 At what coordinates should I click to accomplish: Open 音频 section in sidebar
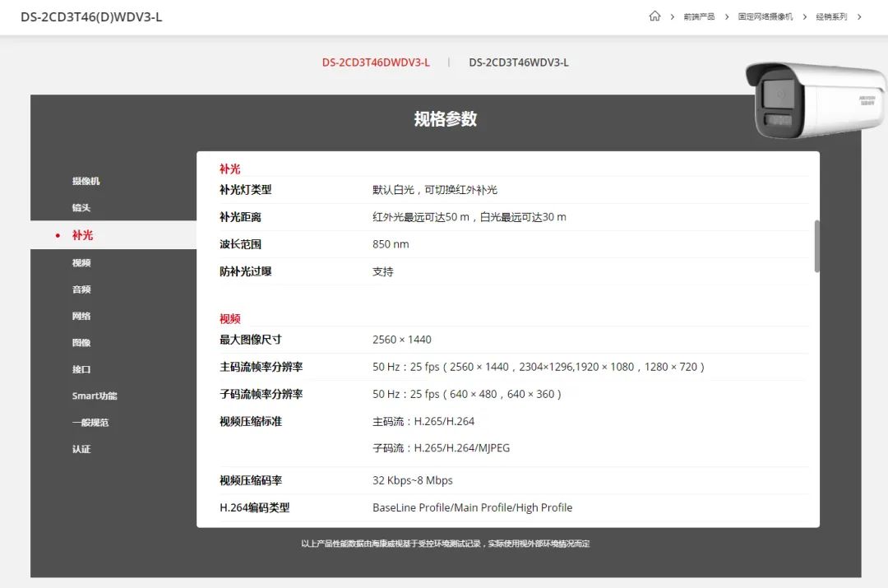coord(81,289)
